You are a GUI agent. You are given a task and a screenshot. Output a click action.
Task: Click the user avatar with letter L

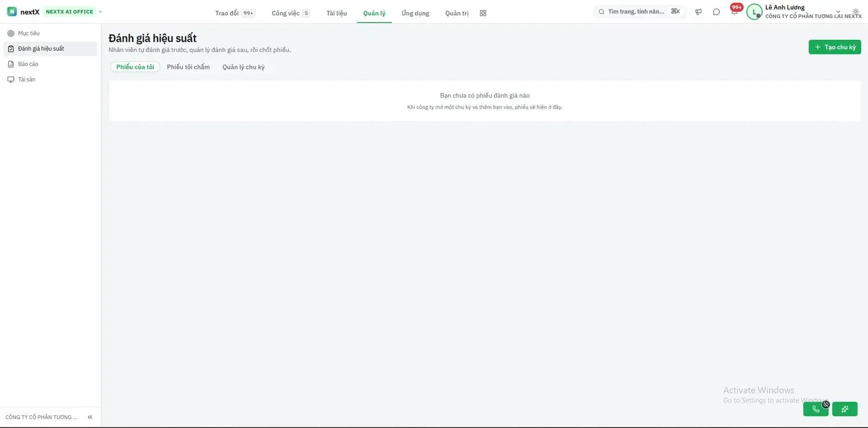pos(754,12)
